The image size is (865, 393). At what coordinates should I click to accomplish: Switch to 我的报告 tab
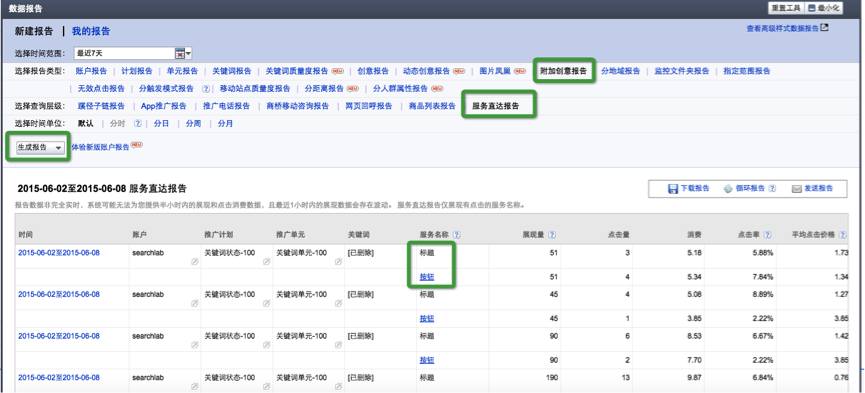tap(91, 31)
